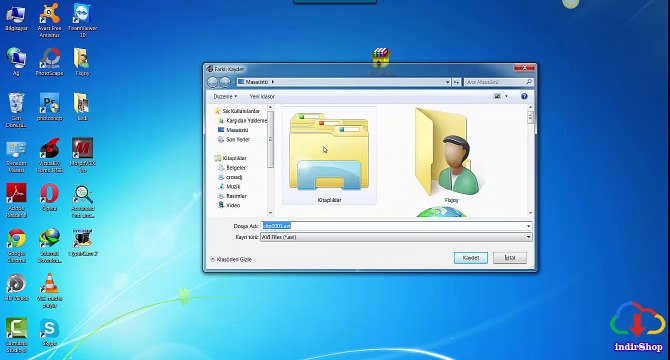Open the help icon in save dialog
670x360 pixels.
(x=524, y=97)
